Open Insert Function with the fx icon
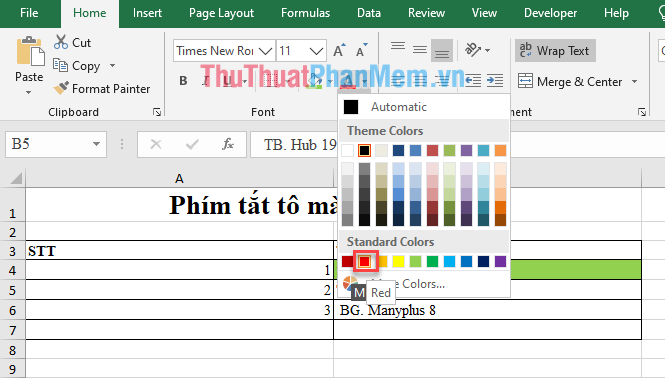The image size is (665, 378). [228, 145]
